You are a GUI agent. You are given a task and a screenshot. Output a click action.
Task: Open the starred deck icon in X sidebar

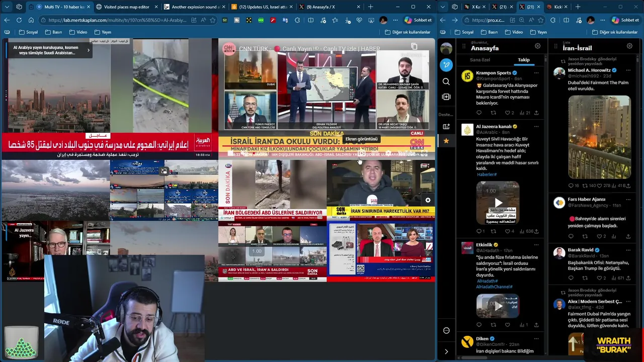[x=446, y=141]
